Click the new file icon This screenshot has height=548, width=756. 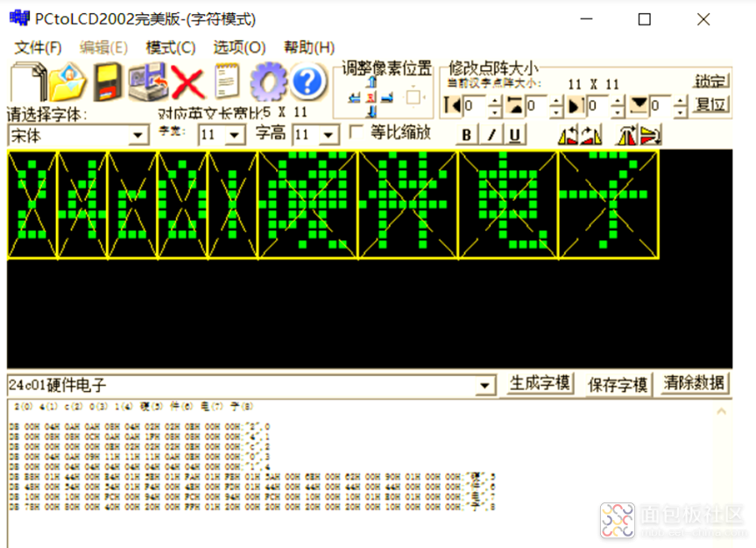click(26, 82)
